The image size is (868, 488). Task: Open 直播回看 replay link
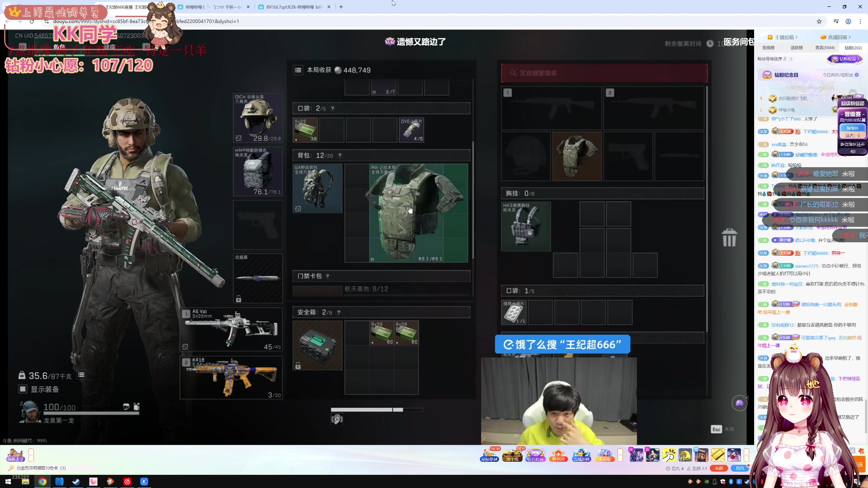pyautogui.click(x=836, y=37)
